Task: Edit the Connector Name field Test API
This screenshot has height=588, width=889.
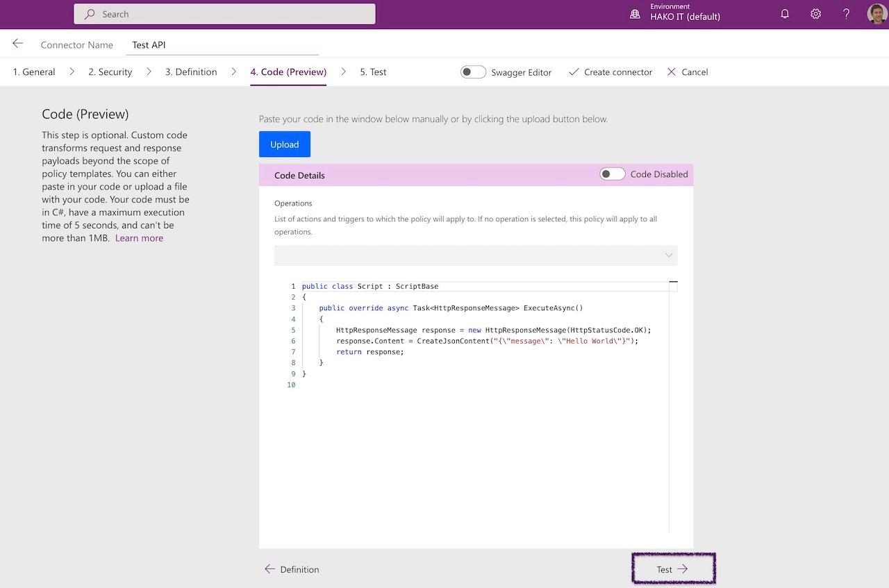Action: point(224,45)
